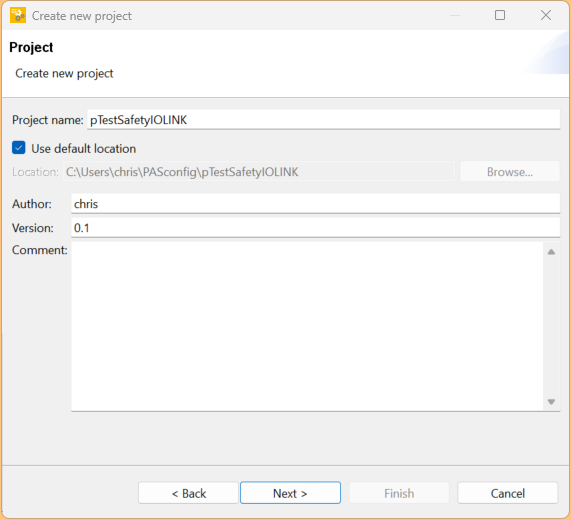Click the Comment scrollbar up arrow
This screenshot has width=571, height=520.
[551, 252]
